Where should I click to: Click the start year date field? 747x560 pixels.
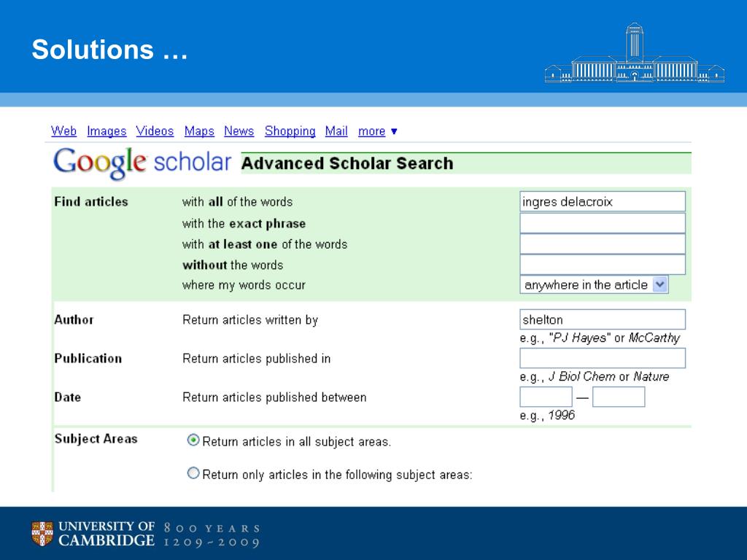click(x=546, y=397)
